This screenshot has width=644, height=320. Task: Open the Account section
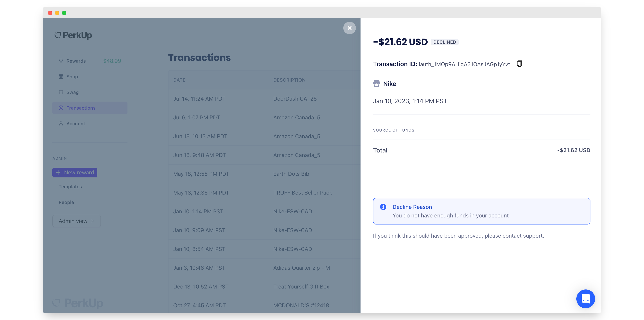76,123
